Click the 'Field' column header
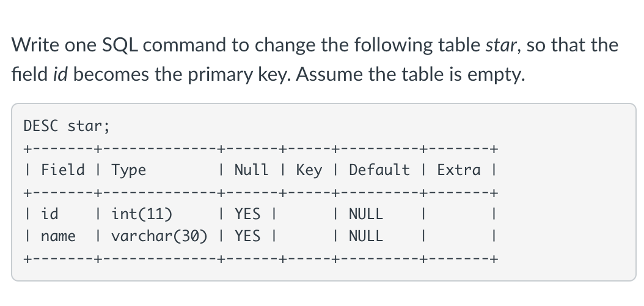Viewport: 644px width, 306px height. click(63, 170)
